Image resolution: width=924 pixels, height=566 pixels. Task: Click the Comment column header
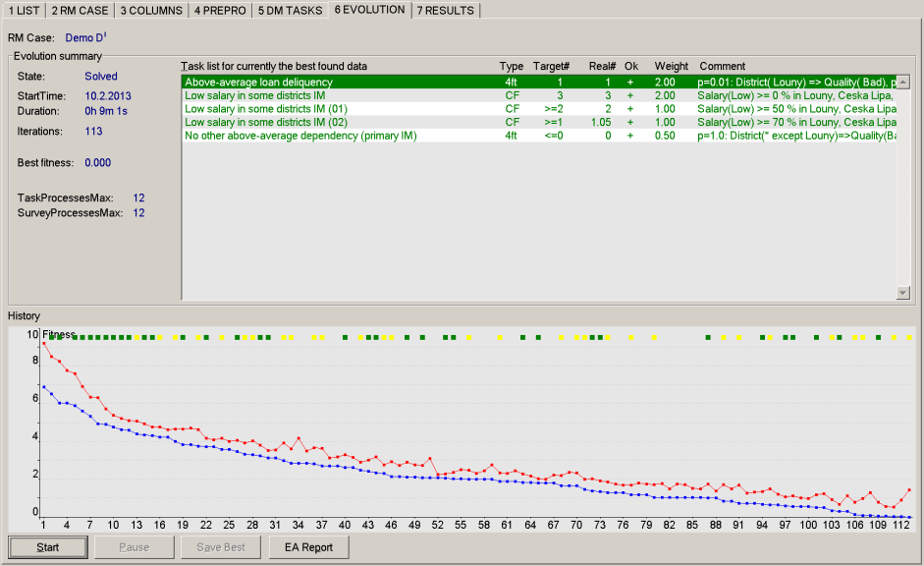click(x=723, y=66)
